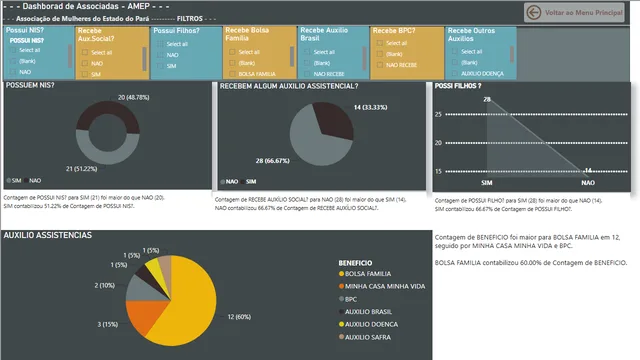Click AUXILIO SAFRA in the Beneficio legend
The width and height of the screenshot is (640, 360).
tap(365, 337)
